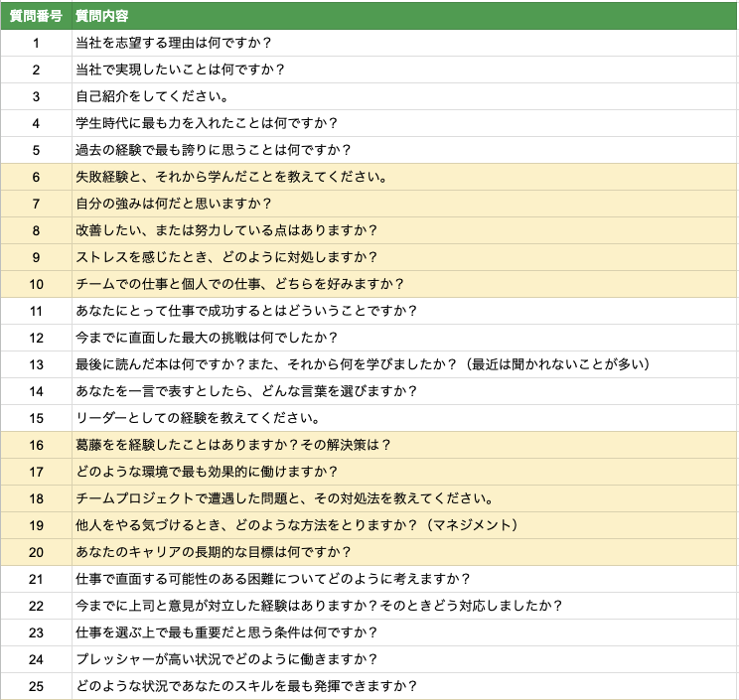Click question number 23 cell
This screenshot has height=700, width=739.
37,632
